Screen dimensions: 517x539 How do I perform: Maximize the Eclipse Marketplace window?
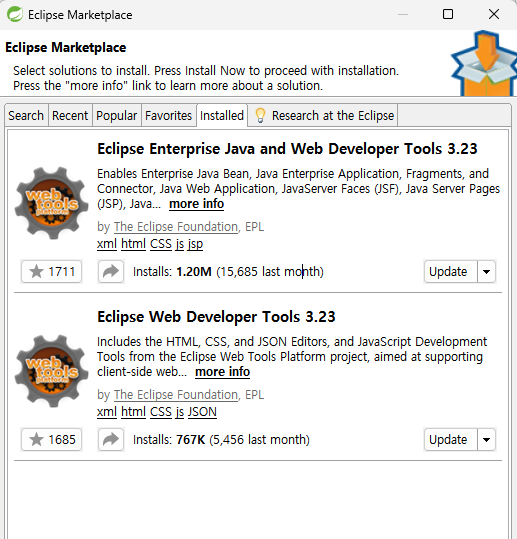tap(448, 14)
